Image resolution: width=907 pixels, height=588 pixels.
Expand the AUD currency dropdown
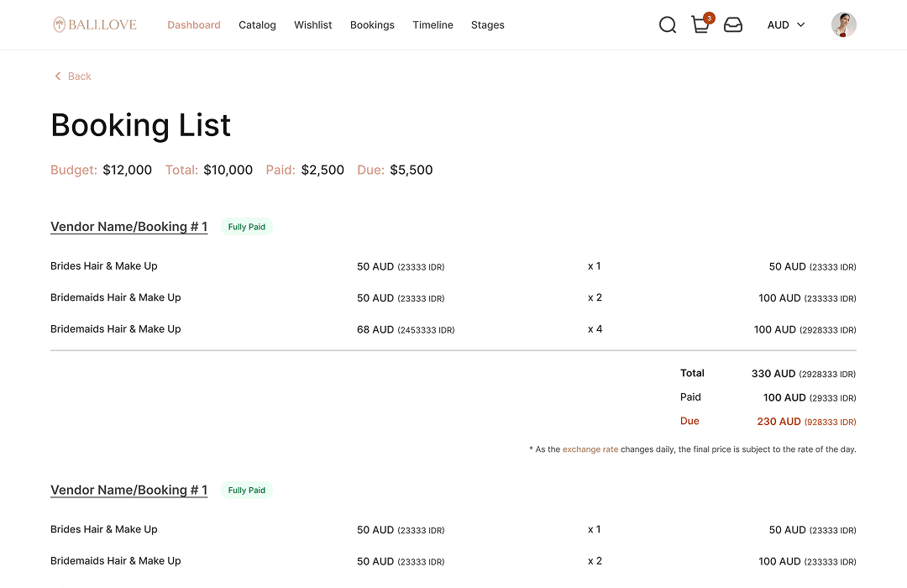tap(785, 25)
